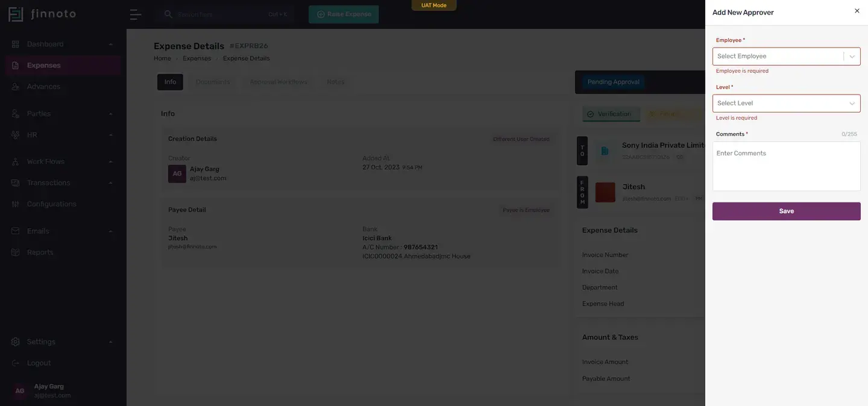Viewport: 868px width, 406px height.
Task: Close the Add New Approver panel
Action: pos(857,11)
